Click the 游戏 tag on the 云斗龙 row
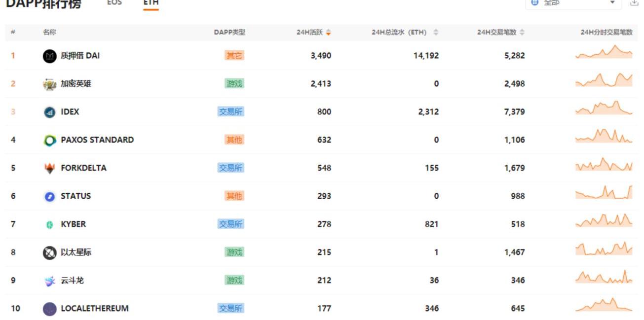 pyautogui.click(x=234, y=281)
